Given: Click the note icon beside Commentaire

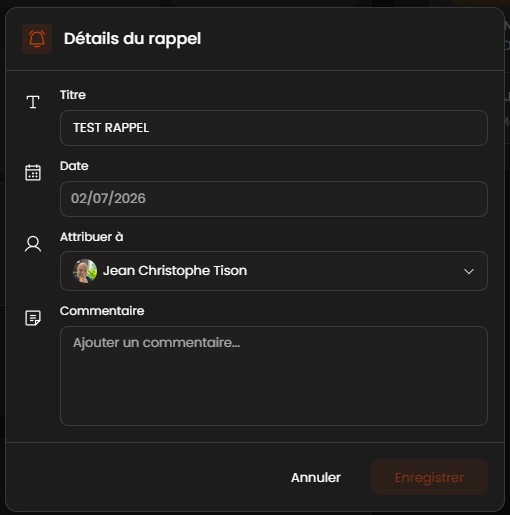Looking at the screenshot, I should [33, 318].
